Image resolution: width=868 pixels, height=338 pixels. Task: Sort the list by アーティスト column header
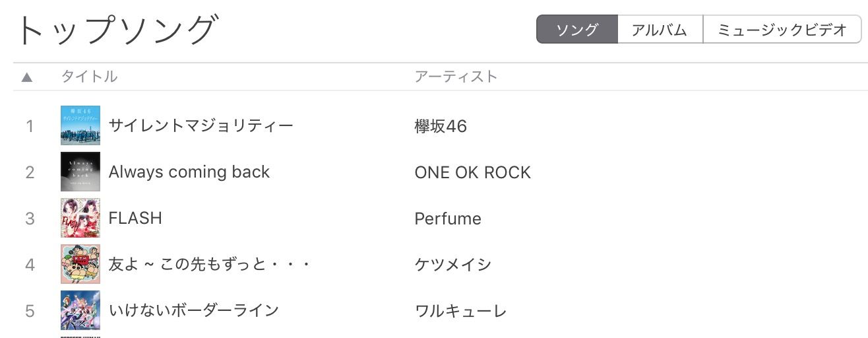[456, 77]
